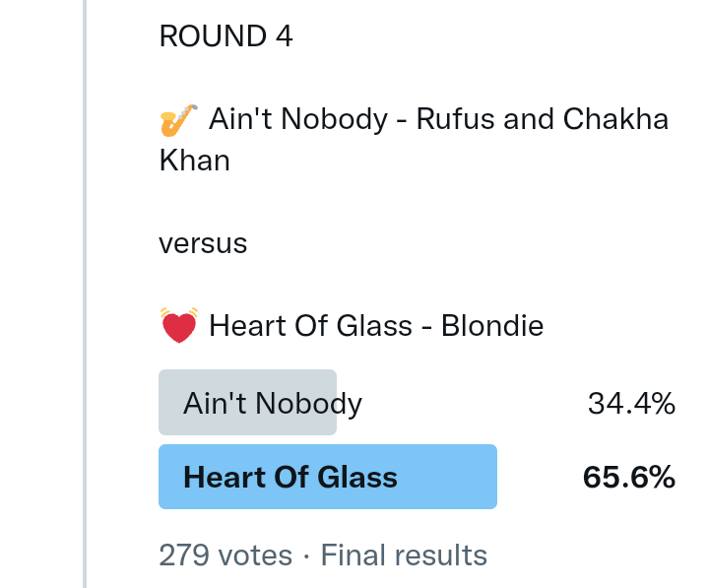Click the beating heart emoji

point(178,326)
